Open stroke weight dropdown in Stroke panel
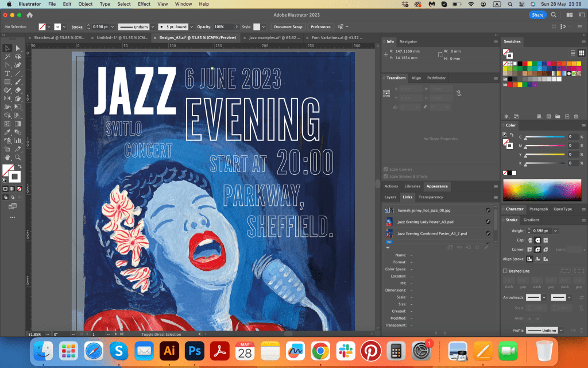Image resolution: width=588 pixels, height=368 pixels. click(x=555, y=231)
